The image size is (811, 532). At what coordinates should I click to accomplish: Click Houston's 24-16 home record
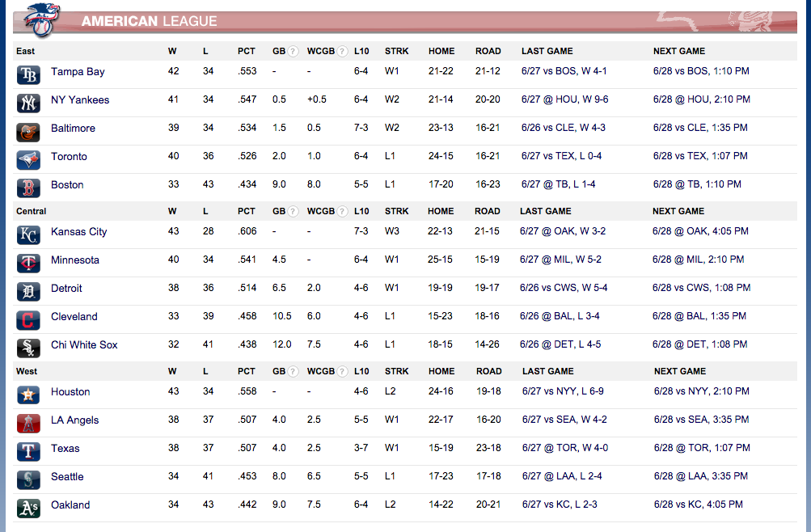pos(441,391)
